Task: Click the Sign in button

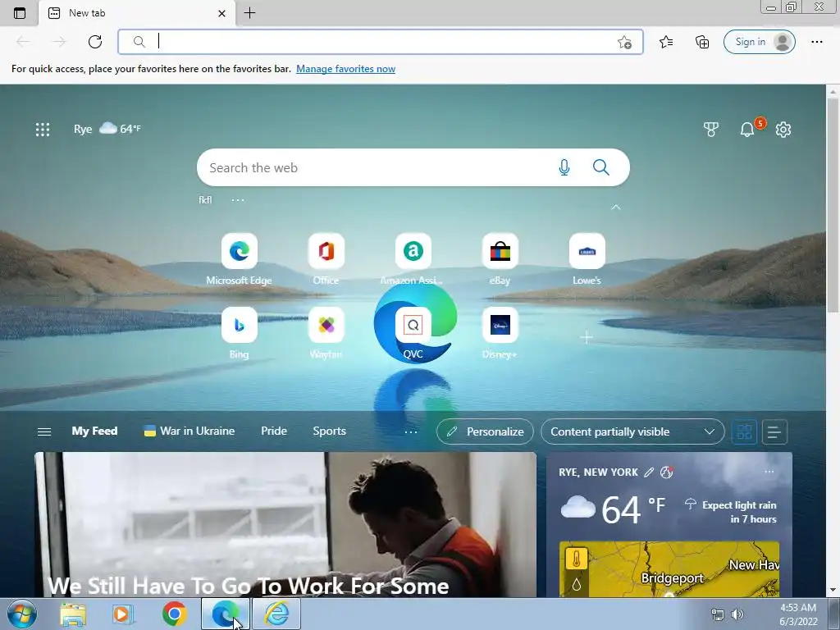Action: pos(759,42)
